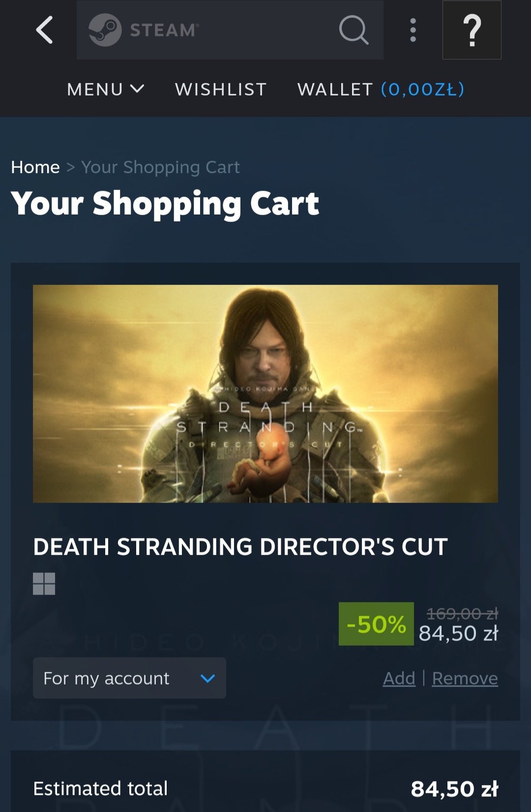This screenshot has height=812, width=531.
Task: Open search with the magnifier icon
Action: point(354,30)
